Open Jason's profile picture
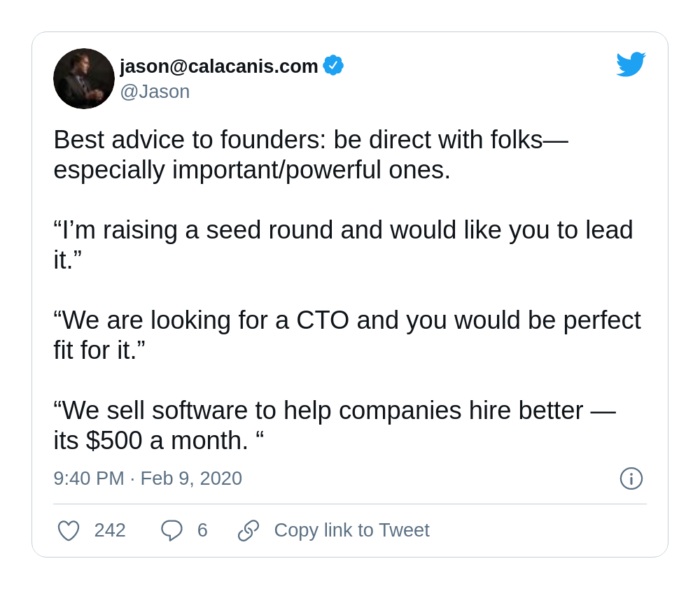Image resolution: width=700 pixels, height=589 pixels. coord(84,78)
